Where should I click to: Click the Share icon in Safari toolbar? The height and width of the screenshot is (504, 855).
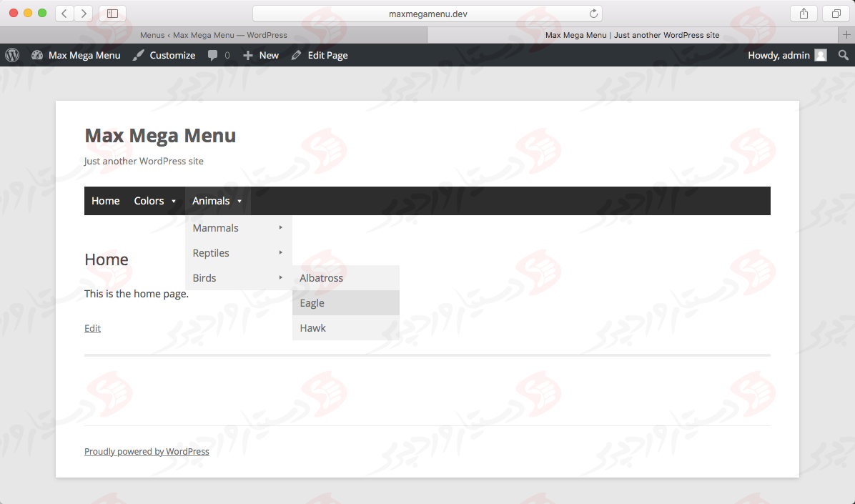coord(803,13)
